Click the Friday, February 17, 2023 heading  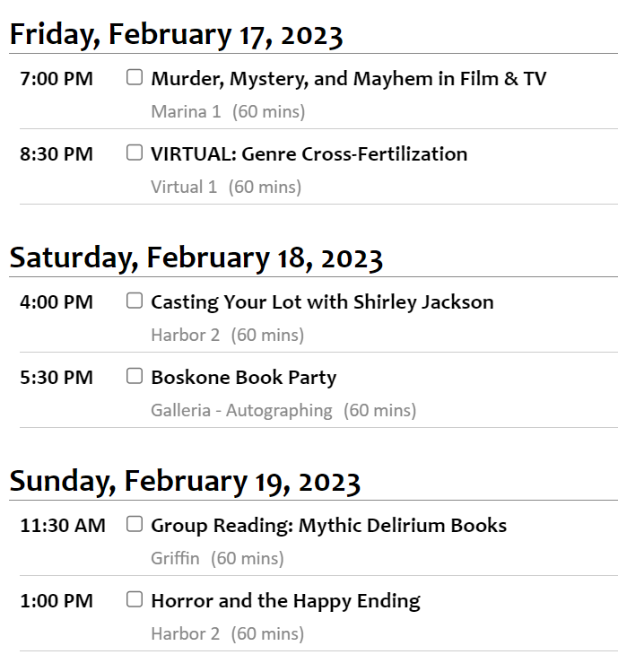(176, 36)
